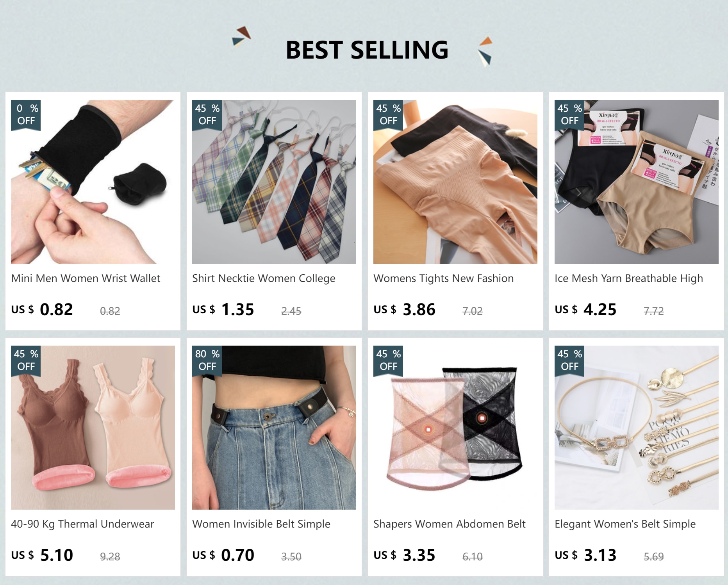Click the 45% OFF badge on neckties

point(207,115)
